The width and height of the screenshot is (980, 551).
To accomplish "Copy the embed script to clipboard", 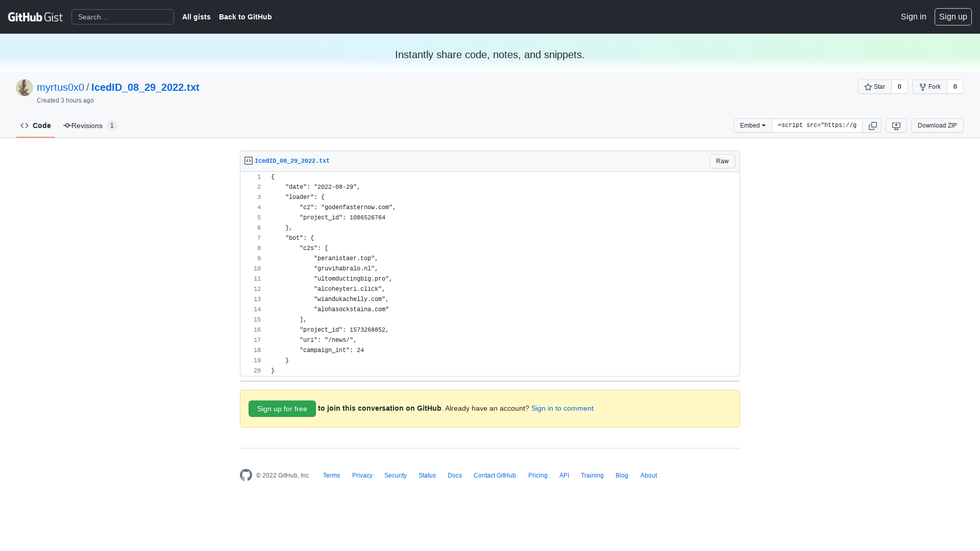I will point(872,126).
